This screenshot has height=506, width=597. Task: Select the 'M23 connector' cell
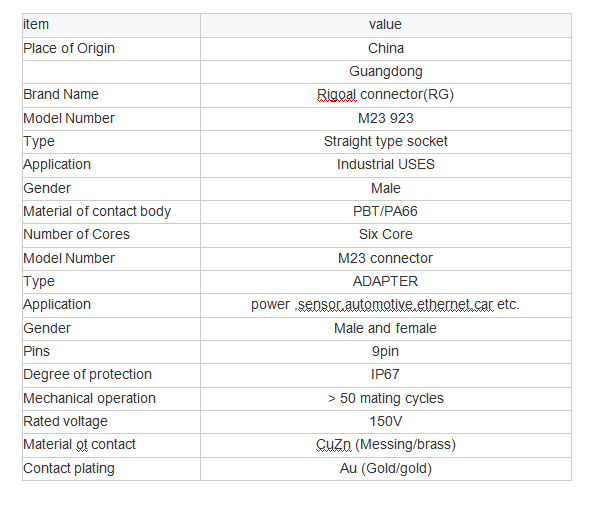point(386,259)
